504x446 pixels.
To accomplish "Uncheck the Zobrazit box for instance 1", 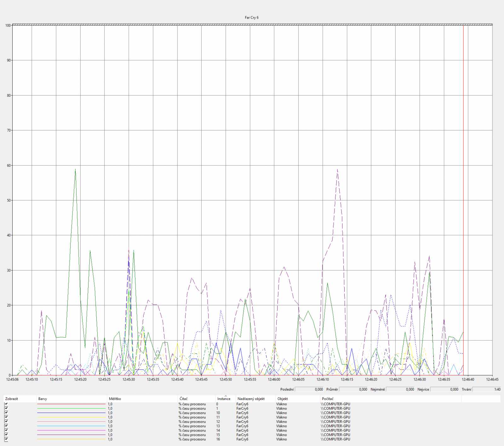I will [x=6, y=408].
